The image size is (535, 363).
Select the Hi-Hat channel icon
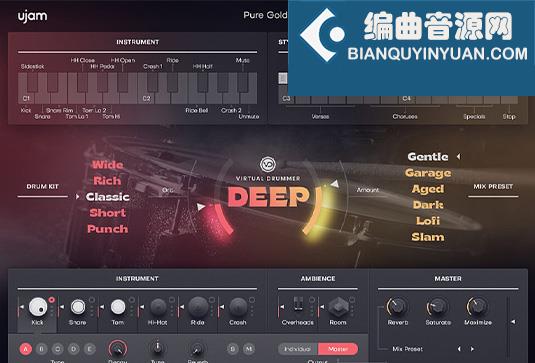pyautogui.click(x=158, y=307)
